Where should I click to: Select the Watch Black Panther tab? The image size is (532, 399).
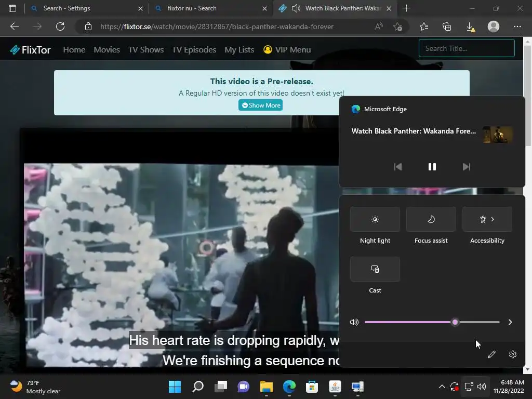[336, 8]
